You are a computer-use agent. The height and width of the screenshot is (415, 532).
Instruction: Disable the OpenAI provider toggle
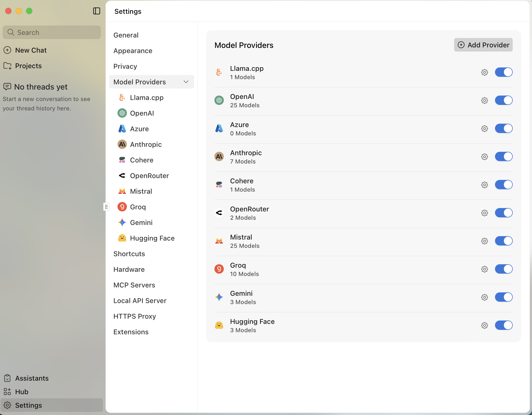point(504,100)
